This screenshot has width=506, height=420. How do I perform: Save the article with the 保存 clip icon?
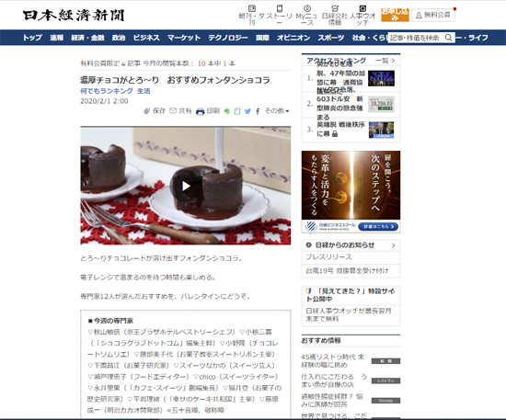[x=147, y=111]
